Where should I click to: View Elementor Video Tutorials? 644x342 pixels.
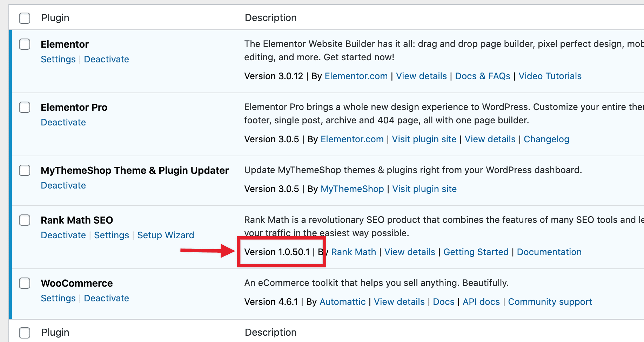point(550,76)
